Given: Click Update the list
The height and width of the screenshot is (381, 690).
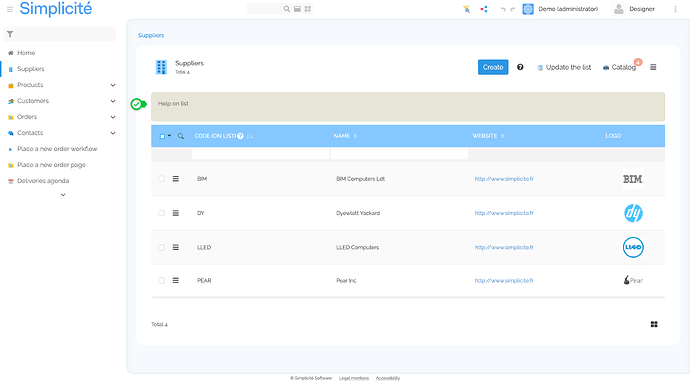Looking at the screenshot, I should [564, 67].
